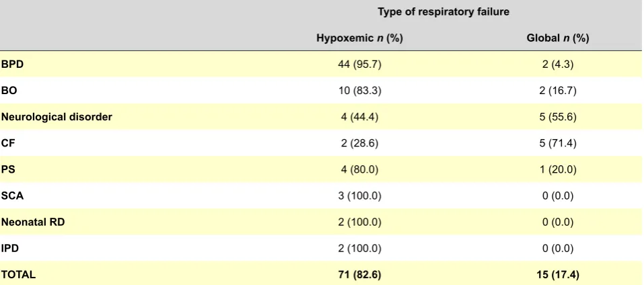Select the '4 (44.4)' cell
Screen dimensions: 644x285
359,117
